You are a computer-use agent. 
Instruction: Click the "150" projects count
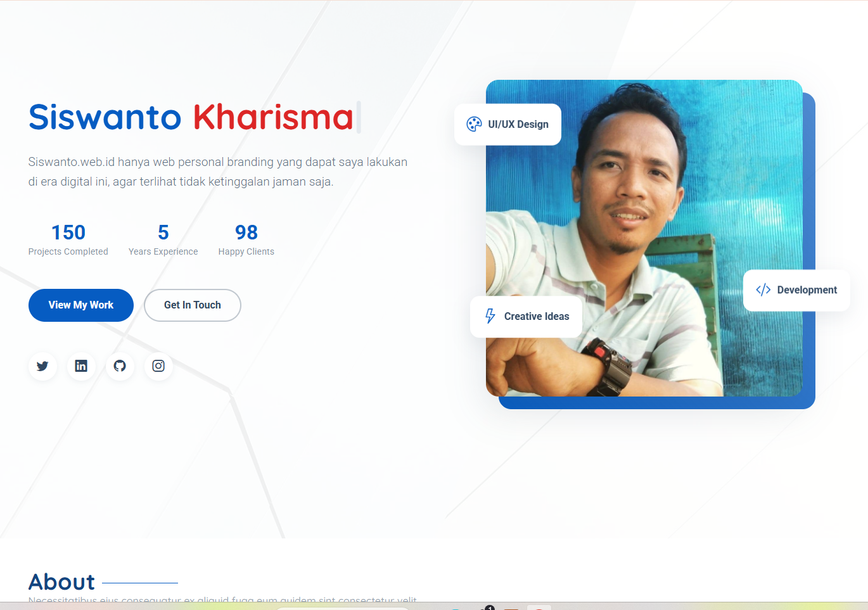(68, 232)
